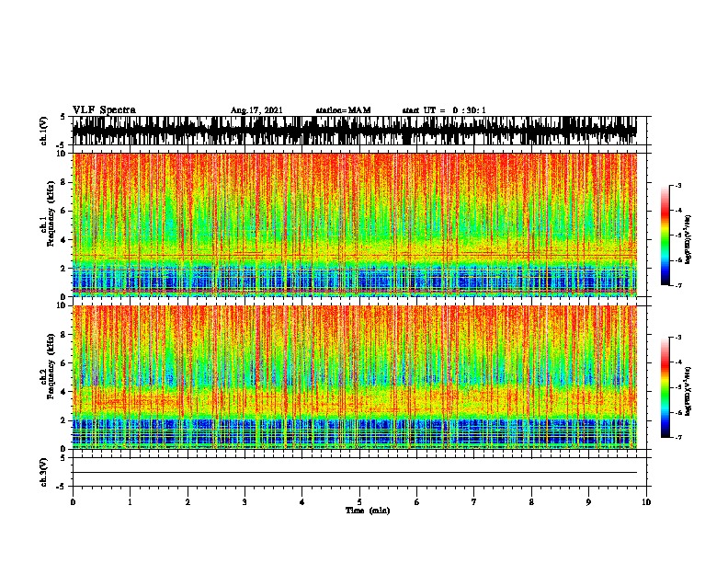Click the "Time (min)" axis title
Screen dimensions: 728x563
click(x=368, y=511)
